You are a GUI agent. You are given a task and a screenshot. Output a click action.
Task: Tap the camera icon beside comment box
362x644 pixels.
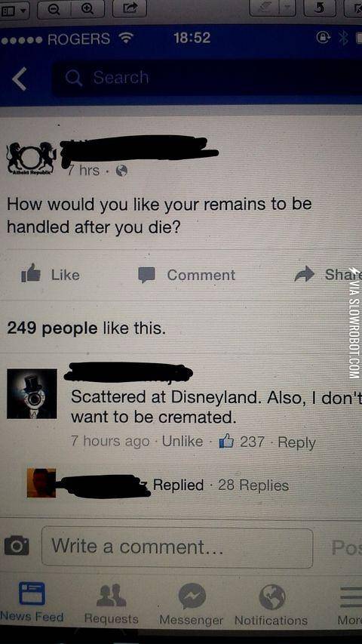click(x=17, y=547)
